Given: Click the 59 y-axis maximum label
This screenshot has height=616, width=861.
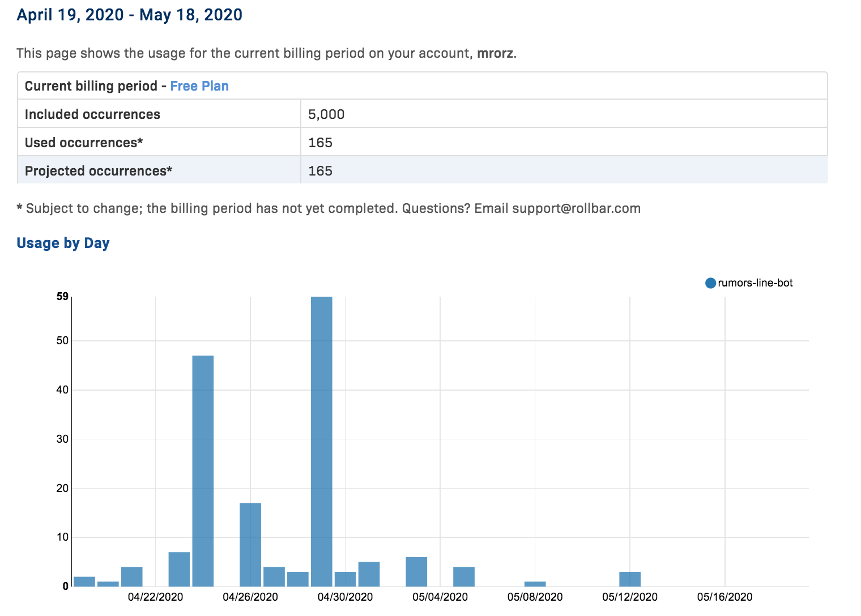Looking at the screenshot, I should tap(62, 296).
